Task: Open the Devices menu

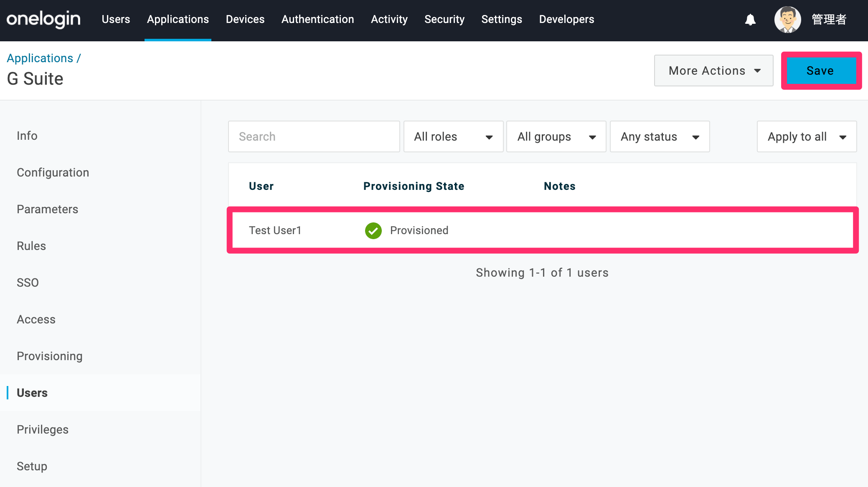Action: pyautogui.click(x=245, y=20)
